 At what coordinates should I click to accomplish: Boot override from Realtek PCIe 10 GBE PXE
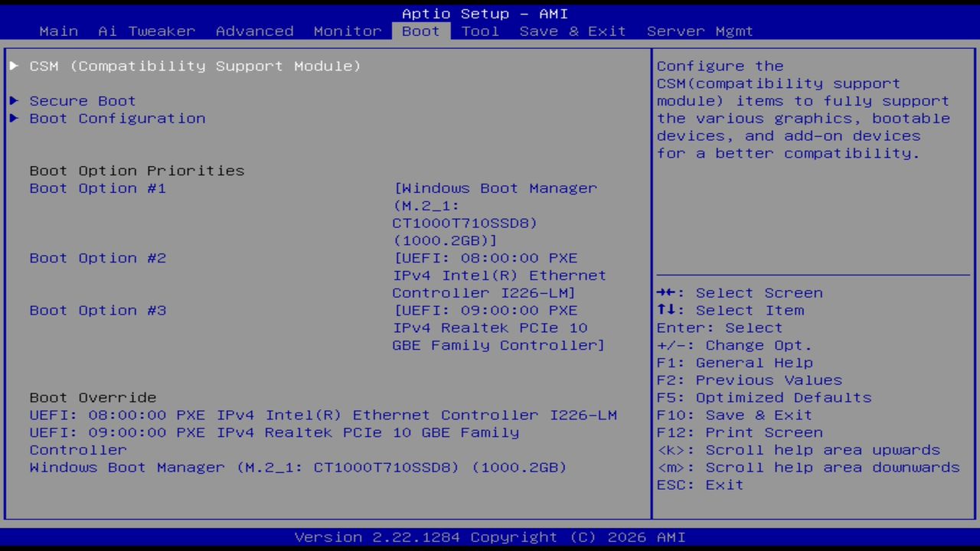274,441
